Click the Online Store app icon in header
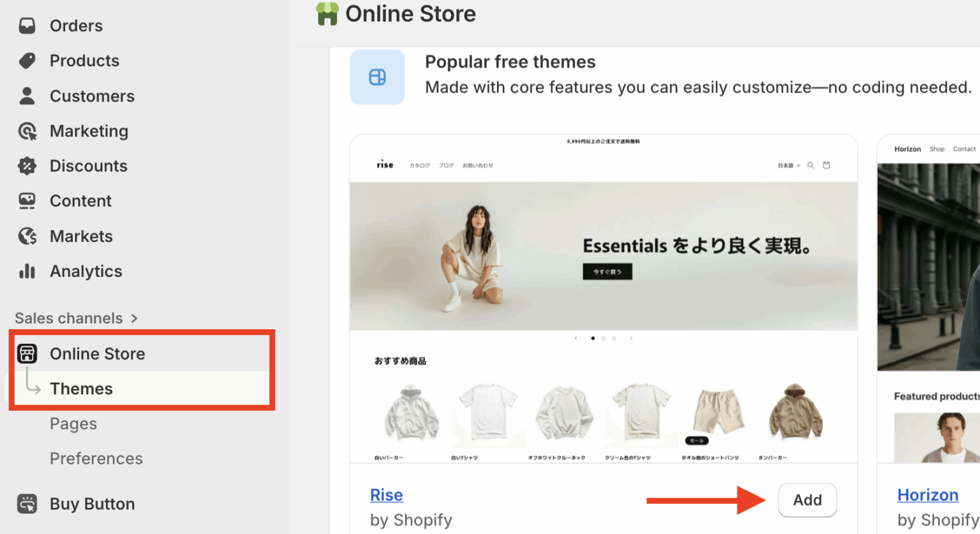980x534 pixels. (327, 13)
